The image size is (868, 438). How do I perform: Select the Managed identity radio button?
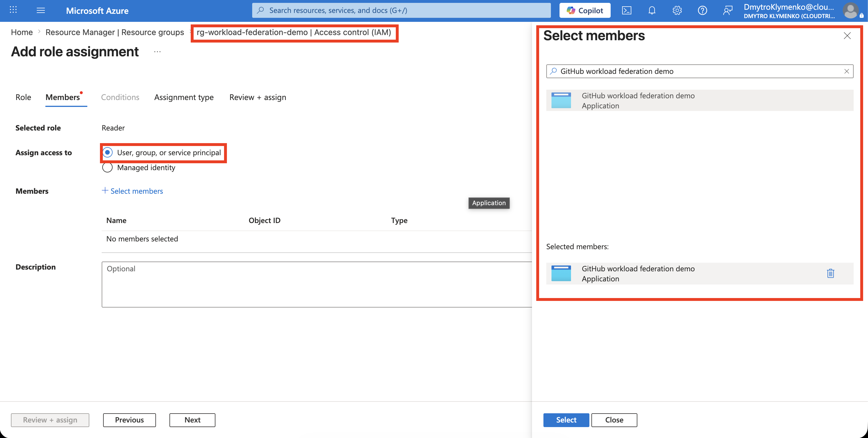coord(107,168)
